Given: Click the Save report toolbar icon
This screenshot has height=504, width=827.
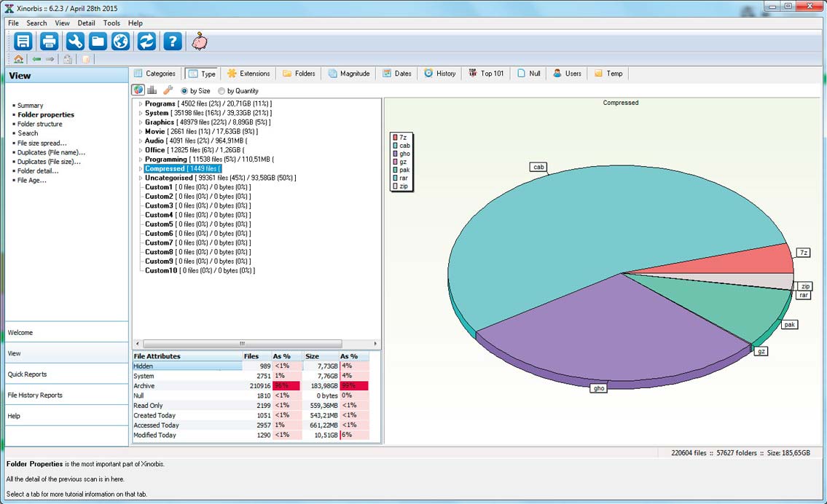Looking at the screenshot, I should pyautogui.click(x=23, y=41).
